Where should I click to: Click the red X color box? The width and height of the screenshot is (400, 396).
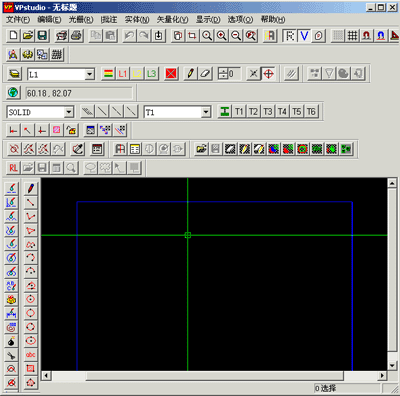(171, 74)
